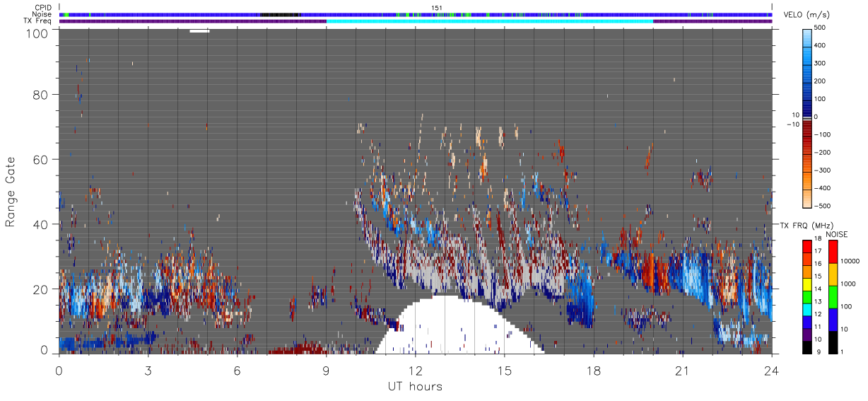The height and width of the screenshot is (401, 868).
Task: Click the Noise color strip at top
Action: pyautogui.click(x=416, y=14)
